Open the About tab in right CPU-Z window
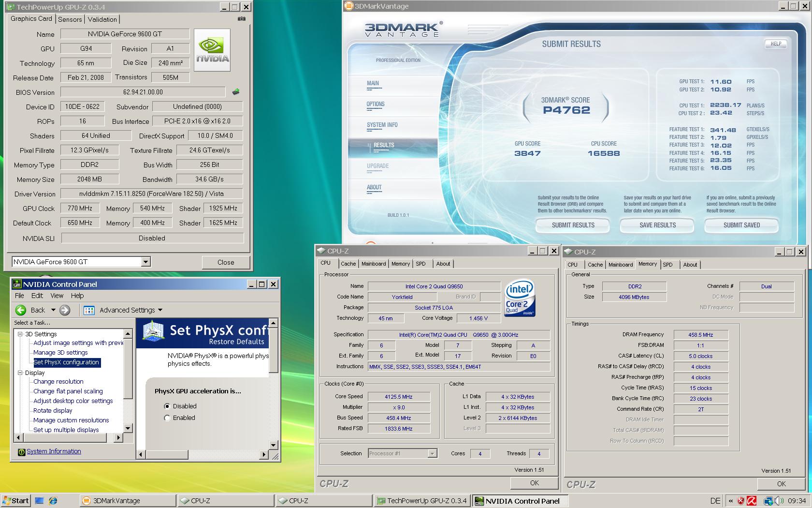 [690, 265]
